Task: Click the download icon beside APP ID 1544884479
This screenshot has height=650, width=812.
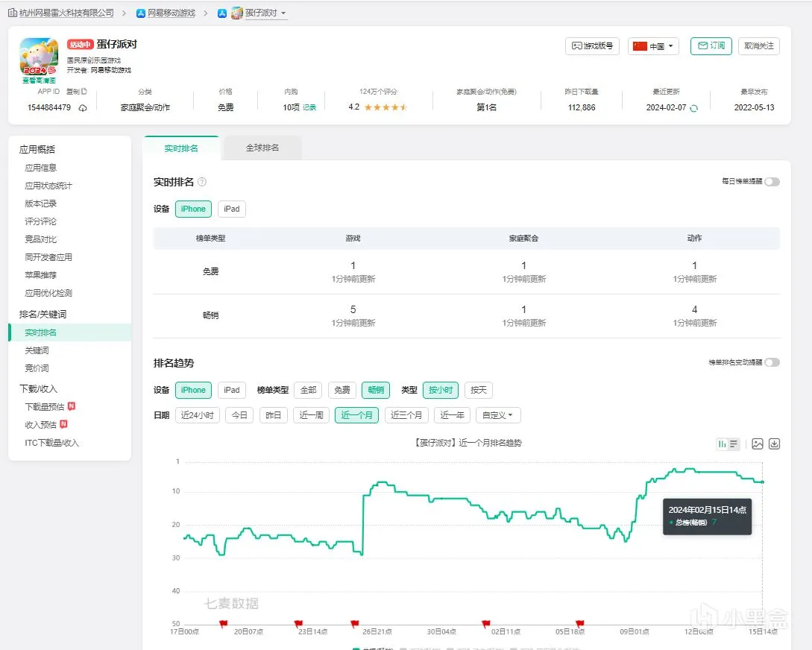Action: point(83,107)
